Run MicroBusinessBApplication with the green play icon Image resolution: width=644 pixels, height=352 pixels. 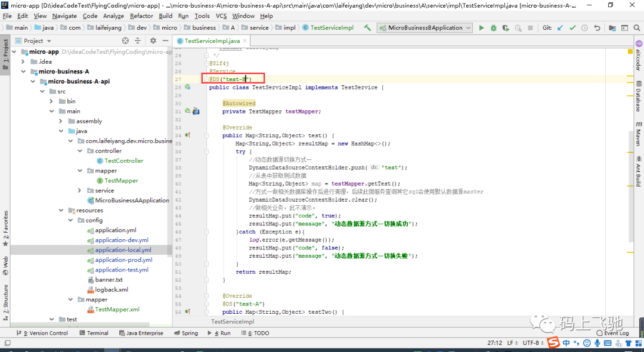(x=481, y=28)
